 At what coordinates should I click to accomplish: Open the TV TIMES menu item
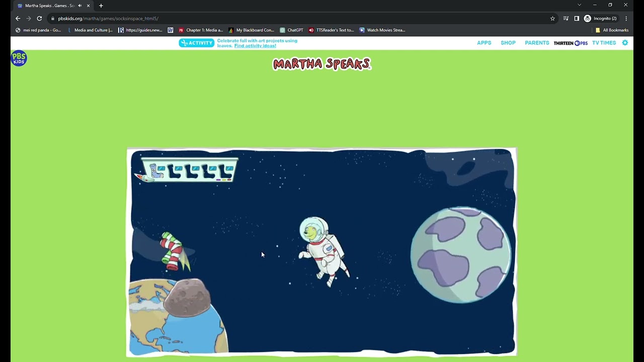tap(604, 43)
